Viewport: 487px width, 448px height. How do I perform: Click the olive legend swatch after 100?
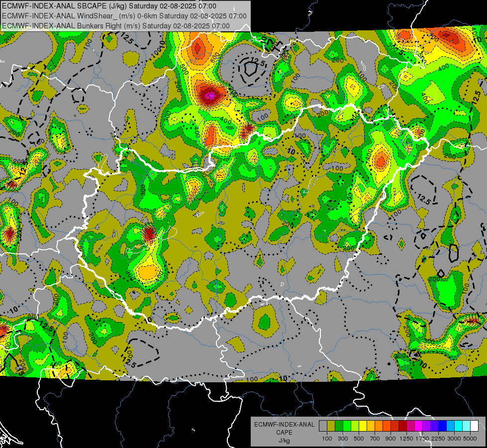pyautogui.click(x=331, y=426)
